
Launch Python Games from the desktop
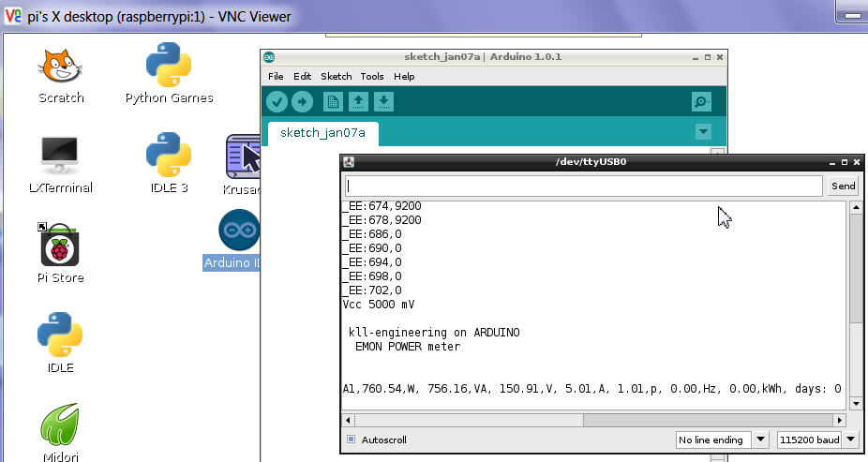pos(169,73)
